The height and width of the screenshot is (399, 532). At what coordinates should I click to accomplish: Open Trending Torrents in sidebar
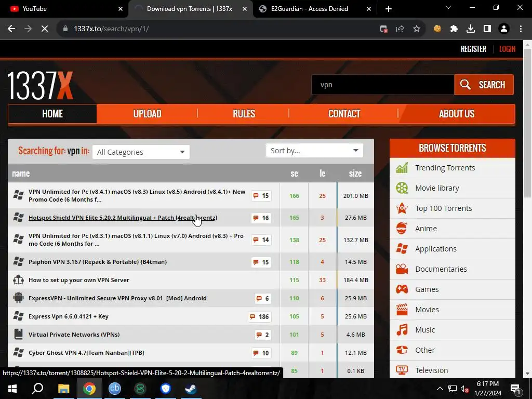445,168
